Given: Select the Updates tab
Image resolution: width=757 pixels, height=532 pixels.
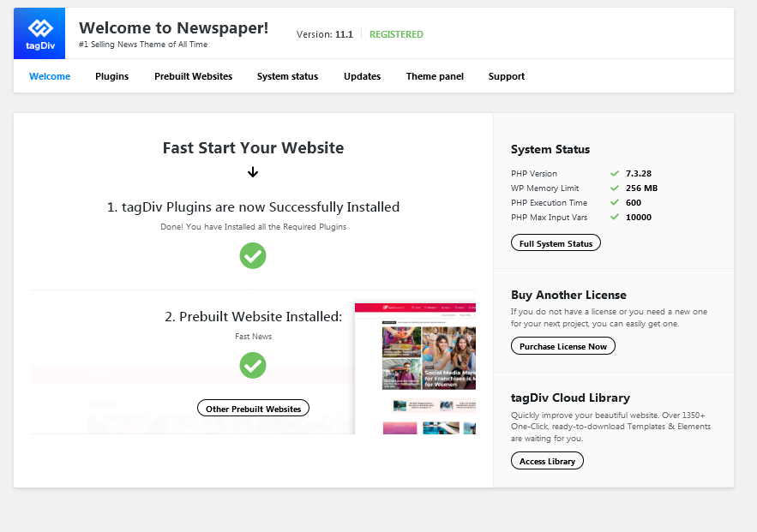Looking at the screenshot, I should click(362, 76).
